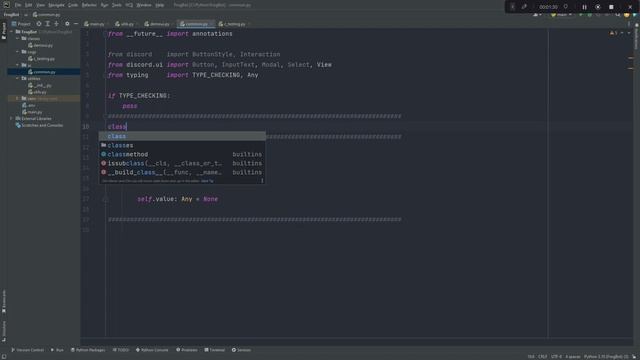The image size is (640, 360).
Task: Pause the screen recording
Action: pyautogui.click(x=584, y=7)
